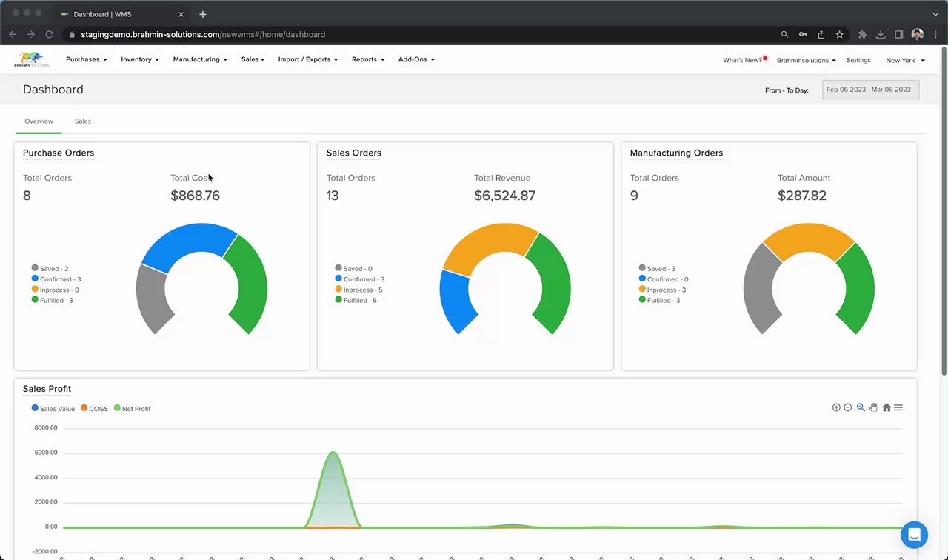
Task: Click the net profit peak in chart
Action: pos(333,453)
